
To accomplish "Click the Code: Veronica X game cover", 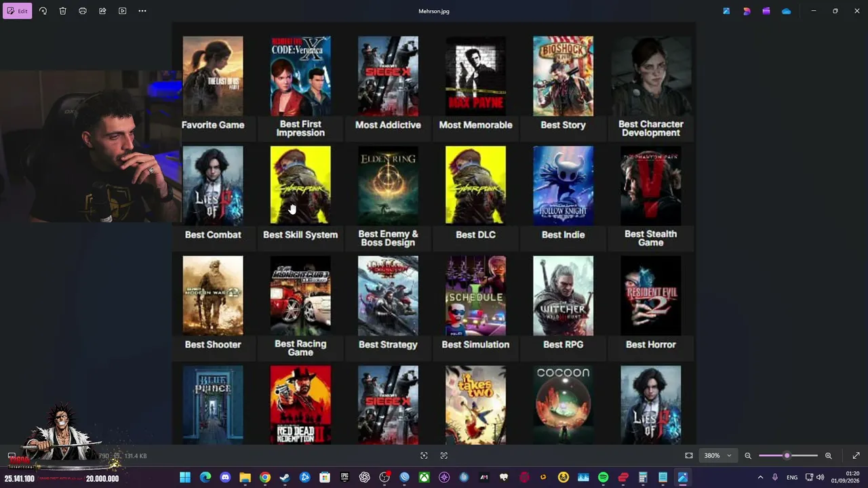I will coord(300,76).
